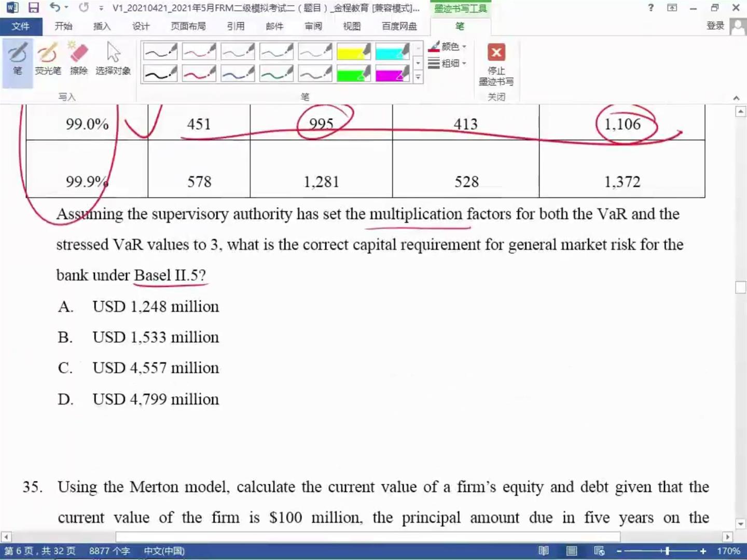This screenshot has width=747, height=560.
Task: Select the Highlighter (荧光笔) tool
Action: pyautogui.click(x=48, y=60)
